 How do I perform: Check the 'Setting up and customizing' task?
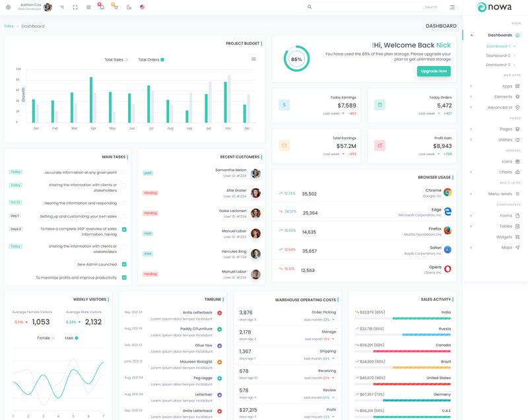click(124, 216)
